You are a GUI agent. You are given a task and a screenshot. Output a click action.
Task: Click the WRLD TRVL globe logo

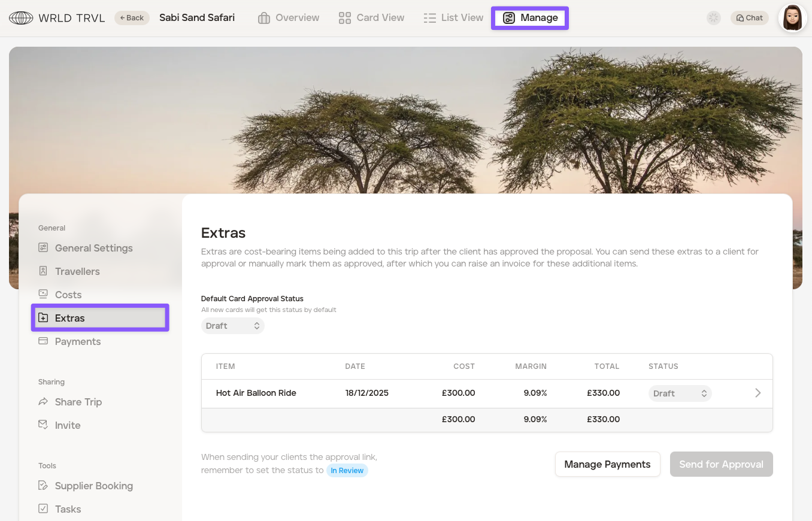coord(21,18)
